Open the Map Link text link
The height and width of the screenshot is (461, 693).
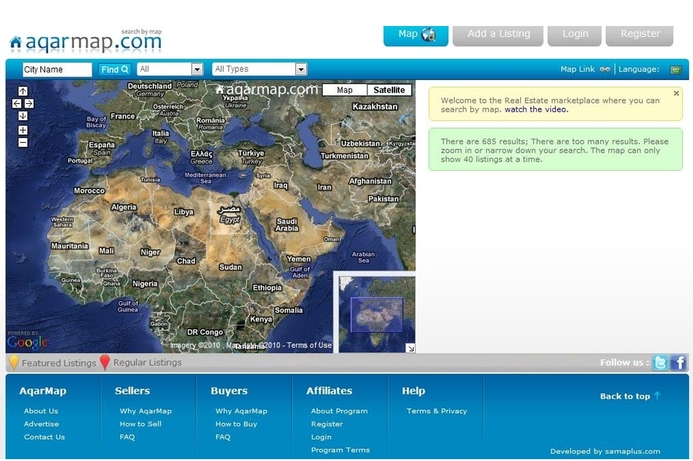(x=577, y=69)
